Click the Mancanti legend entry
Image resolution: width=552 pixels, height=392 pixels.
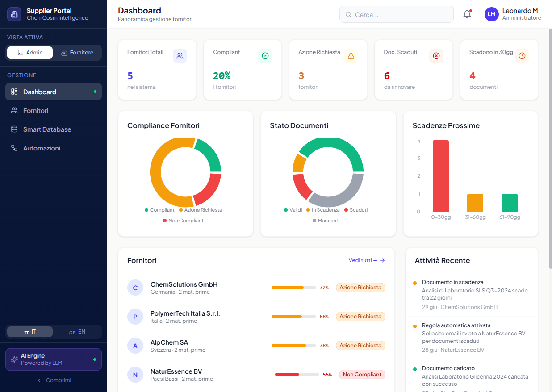pos(326,221)
